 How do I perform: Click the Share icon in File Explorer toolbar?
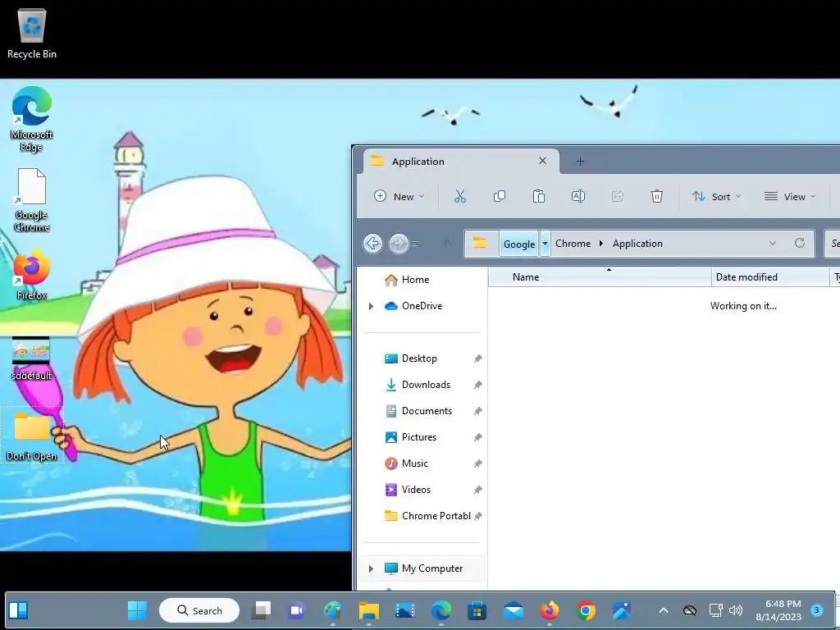pyautogui.click(x=617, y=196)
